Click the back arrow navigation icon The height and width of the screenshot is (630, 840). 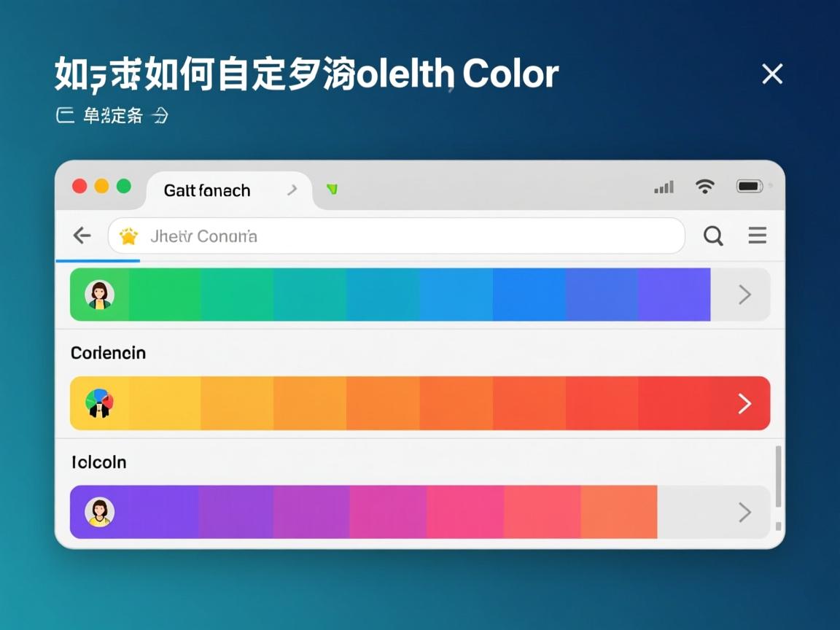click(82, 235)
